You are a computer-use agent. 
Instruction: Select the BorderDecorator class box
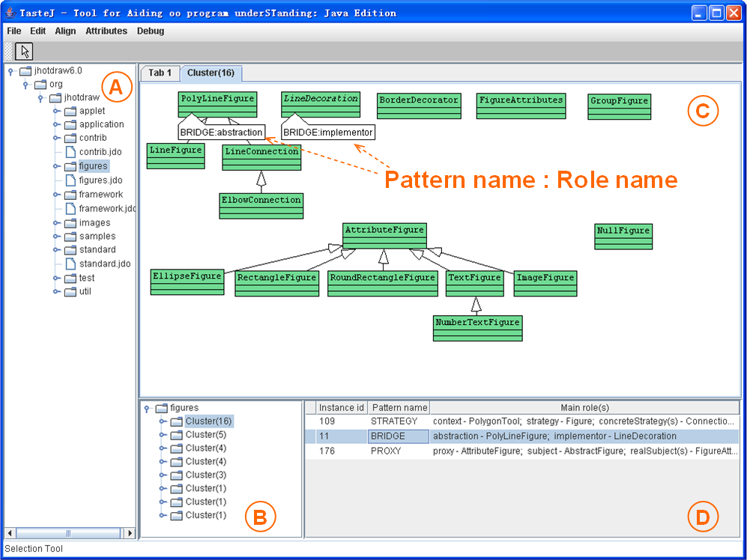tap(419, 106)
